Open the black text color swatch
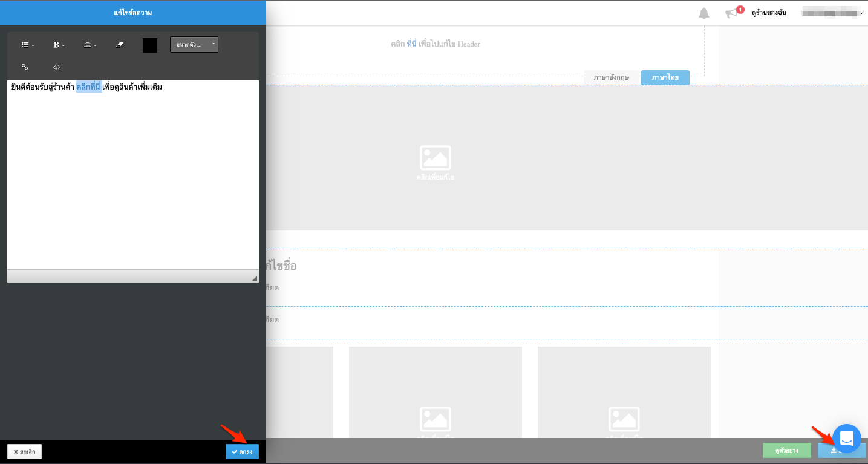This screenshot has height=464, width=868. click(150, 45)
